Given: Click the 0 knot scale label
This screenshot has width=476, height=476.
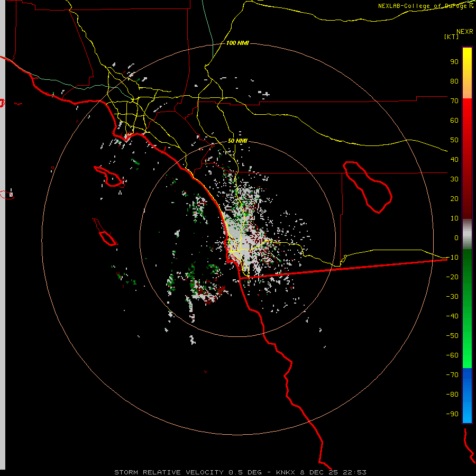Looking at the screenshot, I should (x=456, y=237).
